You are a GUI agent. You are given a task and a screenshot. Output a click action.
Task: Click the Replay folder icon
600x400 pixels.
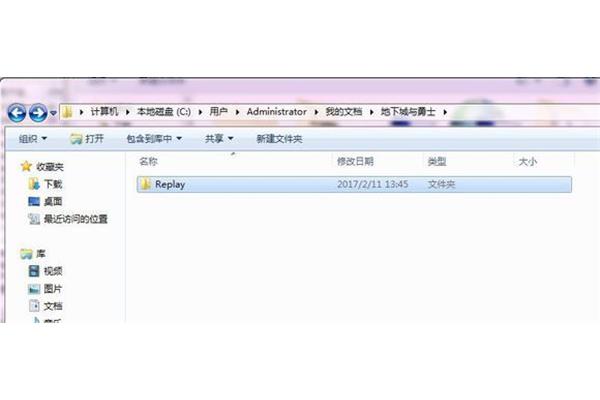pos(145,184)
